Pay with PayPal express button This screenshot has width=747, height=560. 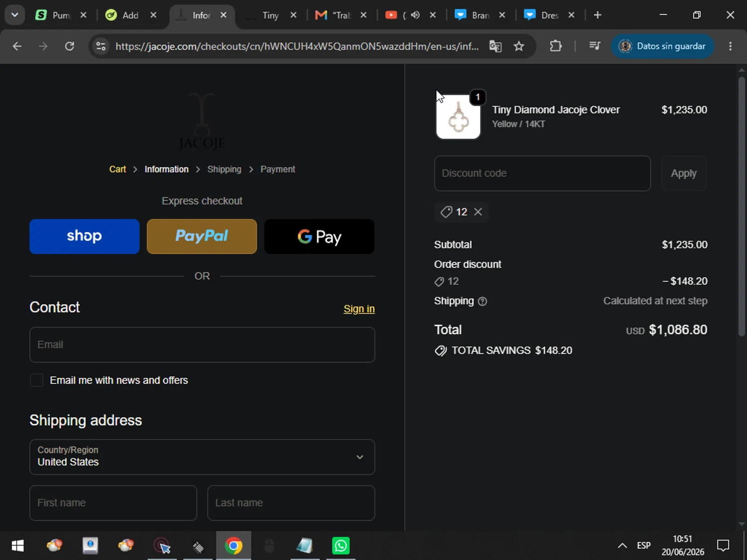coord(202,236)
